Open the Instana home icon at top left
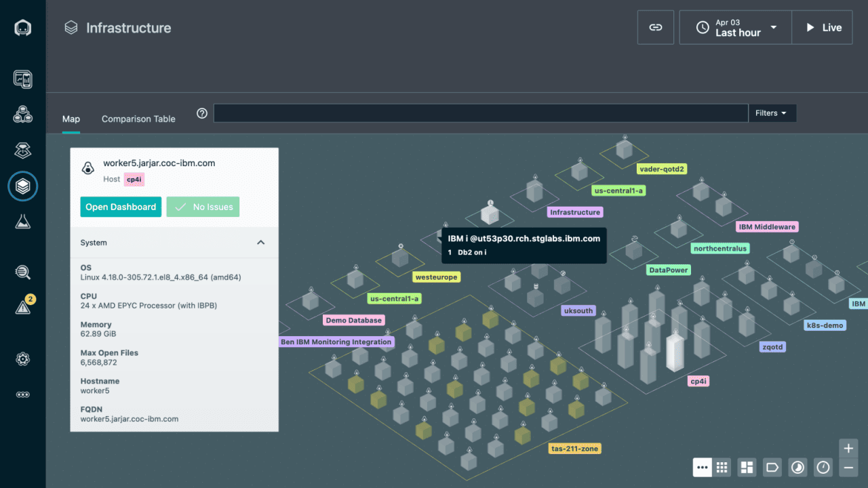868x488 pixels. (x=23, y=28)
